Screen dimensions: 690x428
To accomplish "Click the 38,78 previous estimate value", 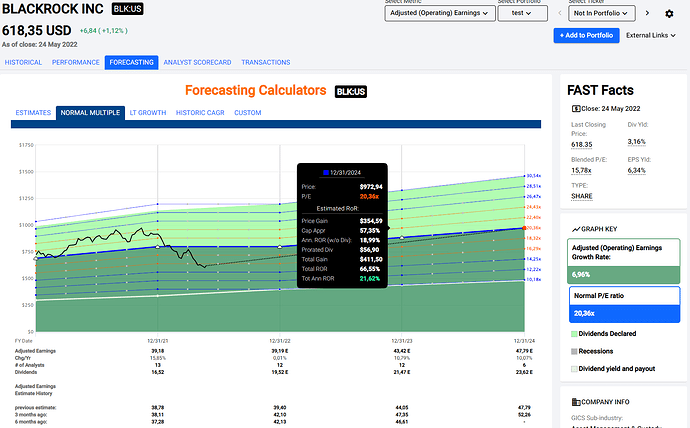I will (158, 408).
